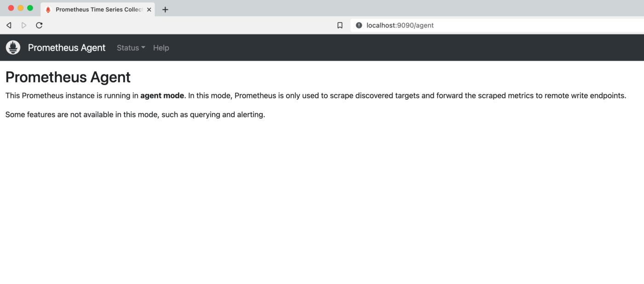The height and width of the screenshot is (284, 644).
Task: Go back using the browser back arrow
Action: [x=9, y=25]
